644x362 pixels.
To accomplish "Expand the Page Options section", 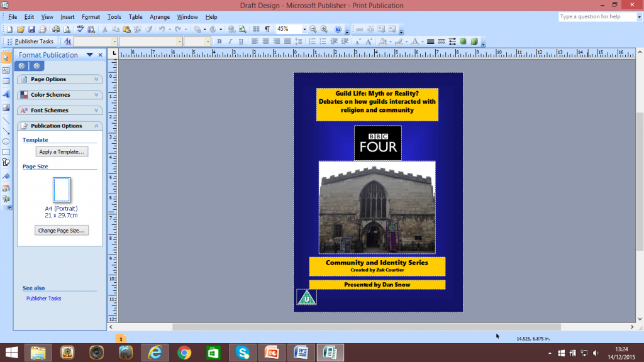I will 60,79.
